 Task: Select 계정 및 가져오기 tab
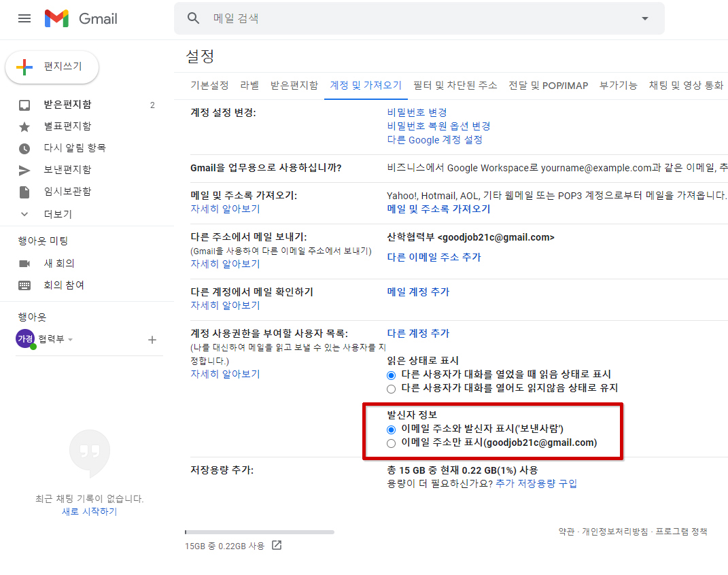(x=366, y=86)
